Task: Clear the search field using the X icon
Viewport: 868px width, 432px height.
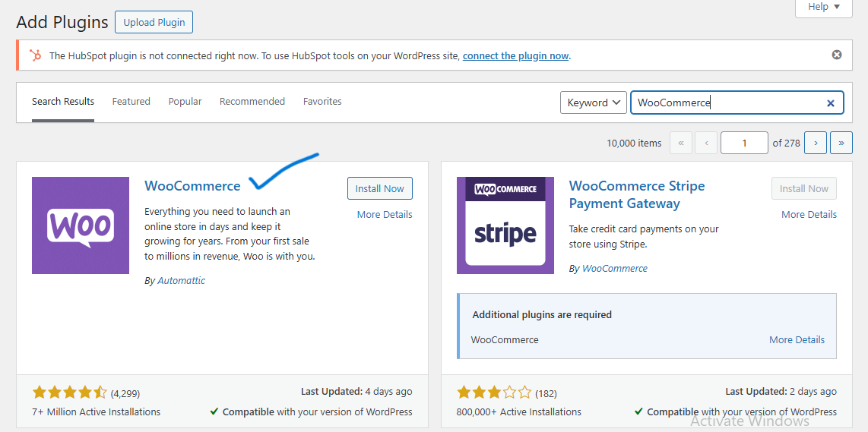Action: point(830,103)
